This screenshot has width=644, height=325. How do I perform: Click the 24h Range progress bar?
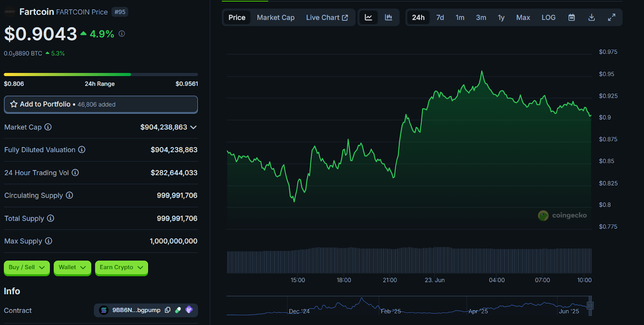pos(101,75)
